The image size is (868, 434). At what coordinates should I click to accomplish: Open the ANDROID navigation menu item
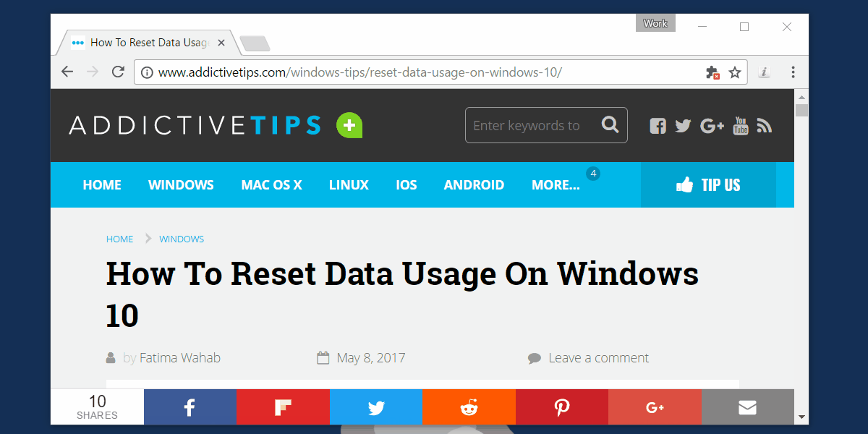tap(474, 184)
